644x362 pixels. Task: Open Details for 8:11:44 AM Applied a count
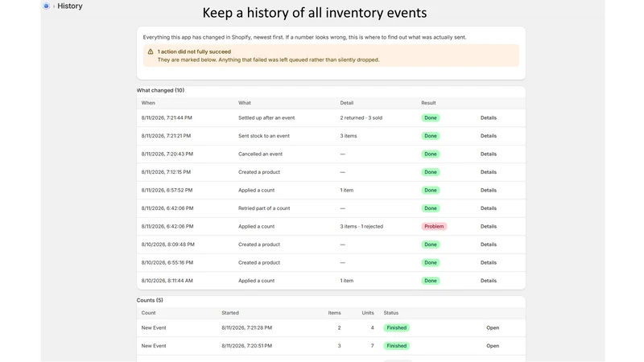point(489,281)
